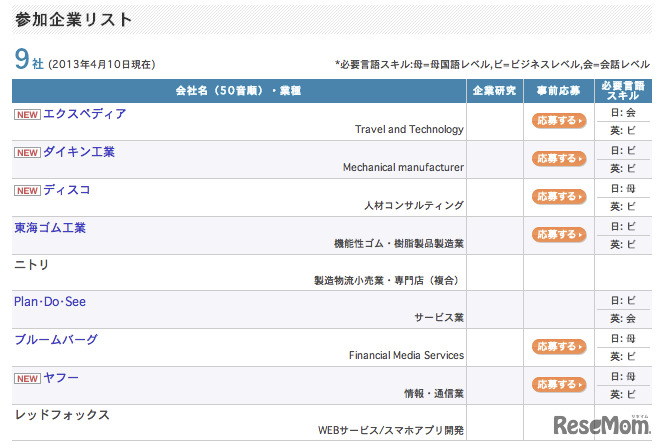Click 応募する button for ダイキン工業
Viewport: 664px width, 448px height.
[x=559, y=159]
